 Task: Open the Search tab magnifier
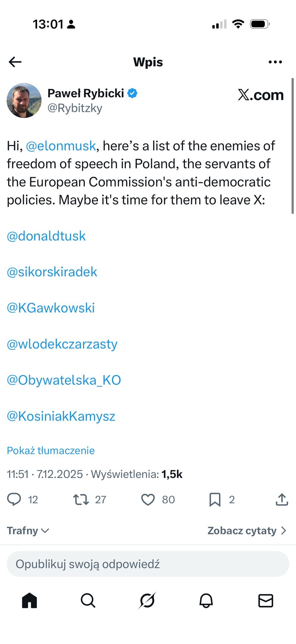pyautogui.click(x=88, y=601)
